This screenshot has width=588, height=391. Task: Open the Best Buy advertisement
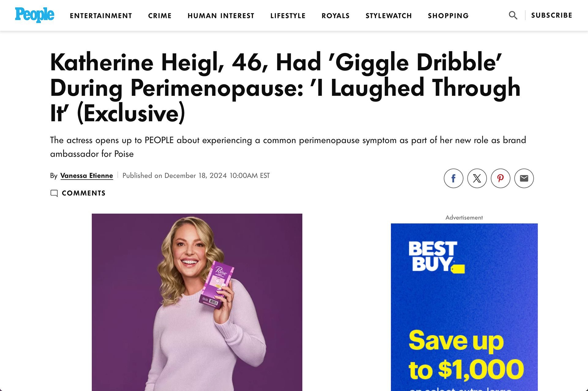click(464, 307)
